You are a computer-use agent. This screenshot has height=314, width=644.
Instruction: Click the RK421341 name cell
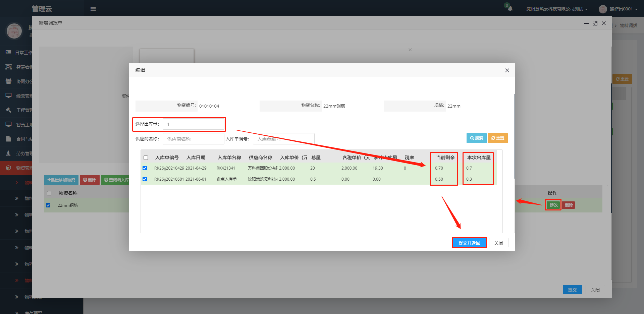(x=226, y=168)
